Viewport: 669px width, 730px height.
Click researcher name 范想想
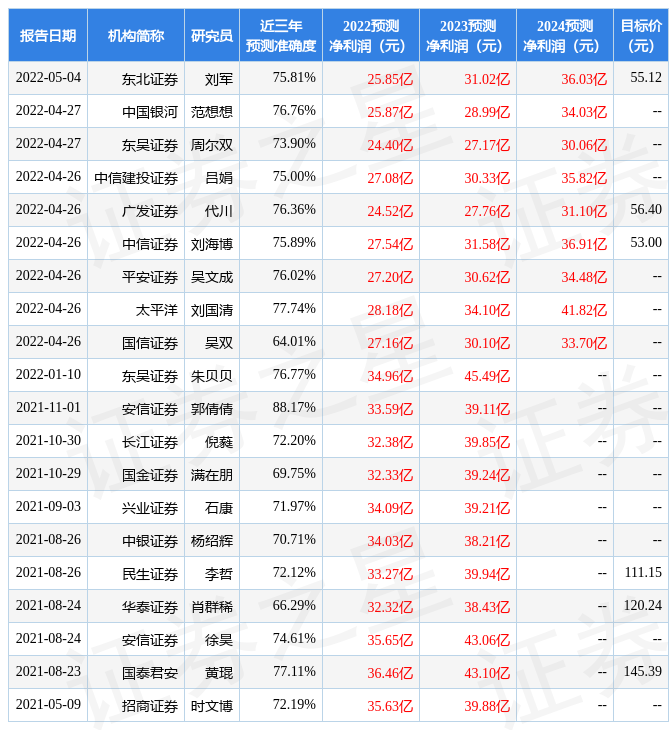[x=212, y=112]
